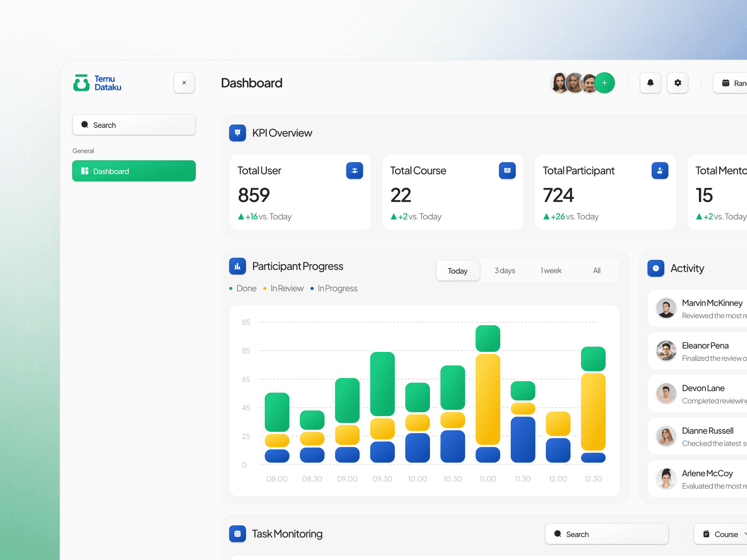The width and height of the screenshot is (747, 560).
Task: Click the yellow bar segment at 12.00
Action: [558, 424]
